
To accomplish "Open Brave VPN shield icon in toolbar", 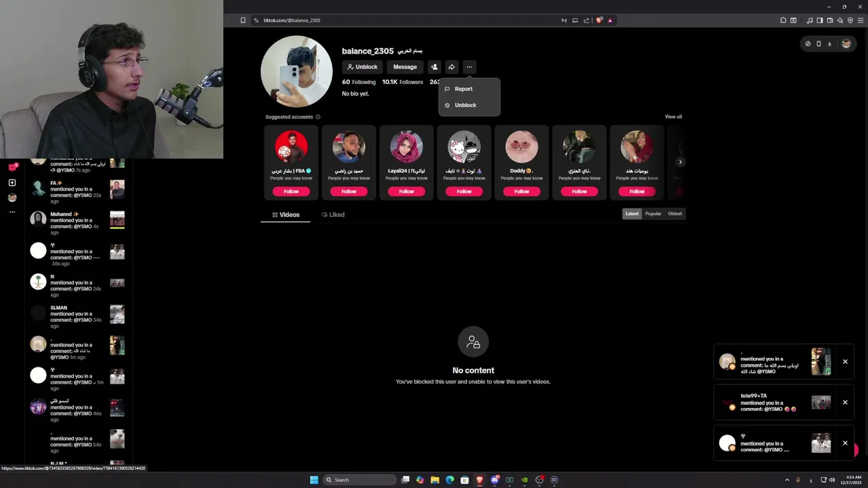I will 850,20.
